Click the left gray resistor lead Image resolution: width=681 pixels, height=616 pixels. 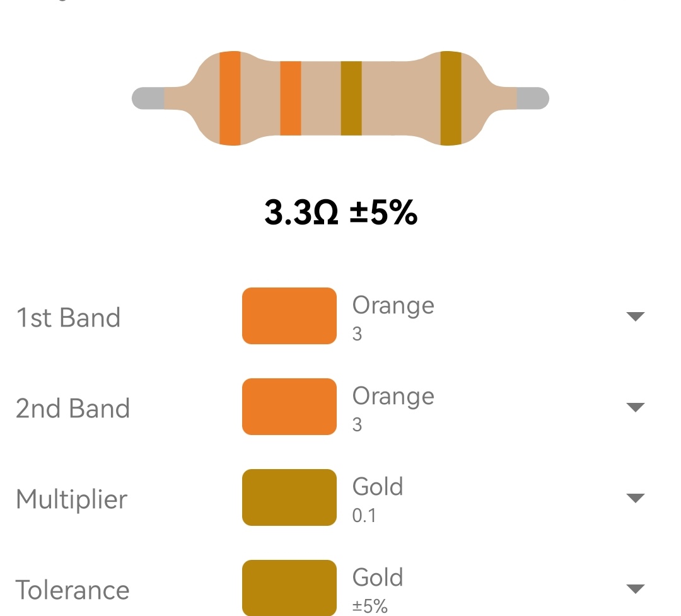(148, 98)
